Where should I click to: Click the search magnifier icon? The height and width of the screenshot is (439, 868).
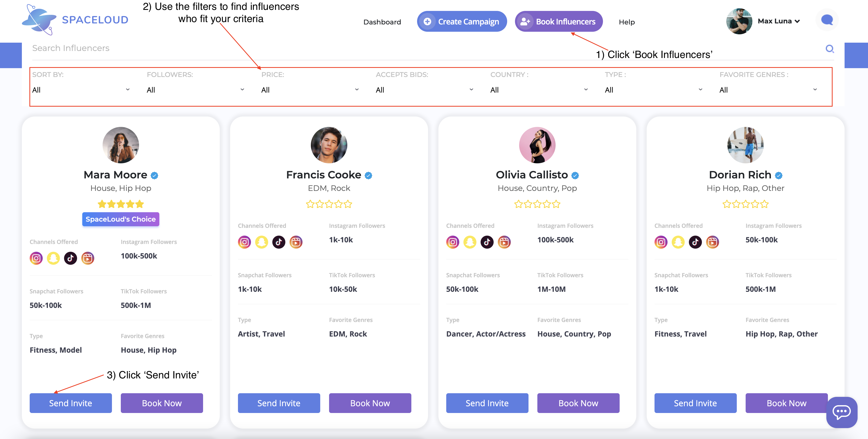click(x=829, y=49)
